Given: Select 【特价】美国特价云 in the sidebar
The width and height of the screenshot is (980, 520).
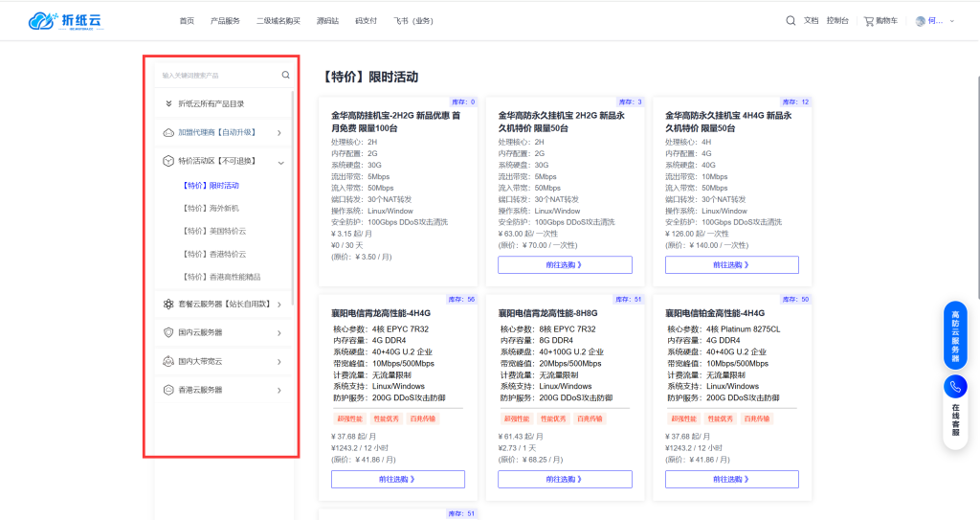Looking at the screenshot, I should [214, 231].
